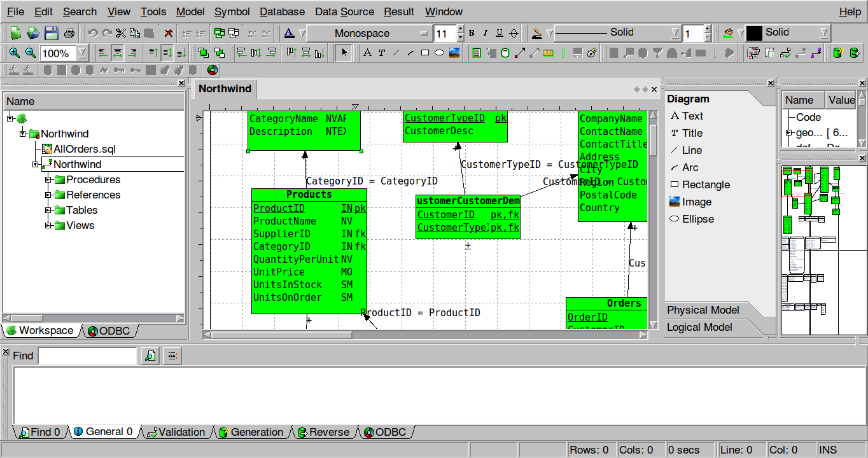Select the green cylinder view tool icon
The image size is (868, 458).
pyautogui.click(x=505, y=53)
